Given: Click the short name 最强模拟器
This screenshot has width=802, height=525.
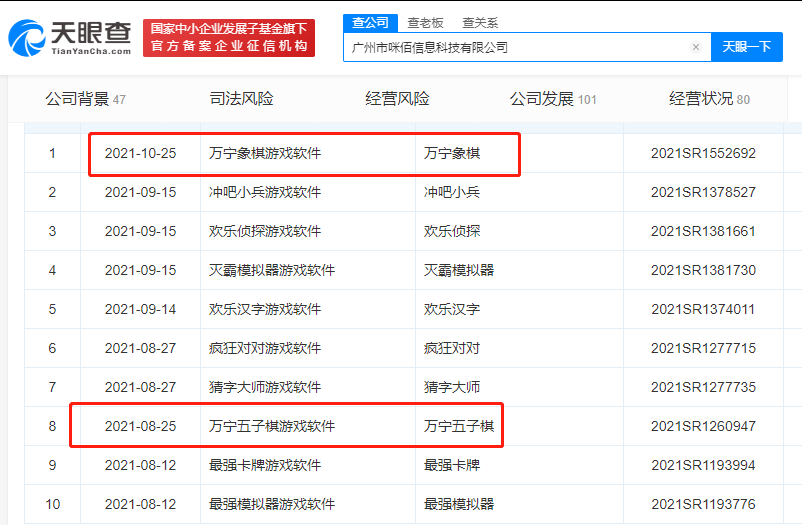Looking at the screenshot, I should [459, 504].
